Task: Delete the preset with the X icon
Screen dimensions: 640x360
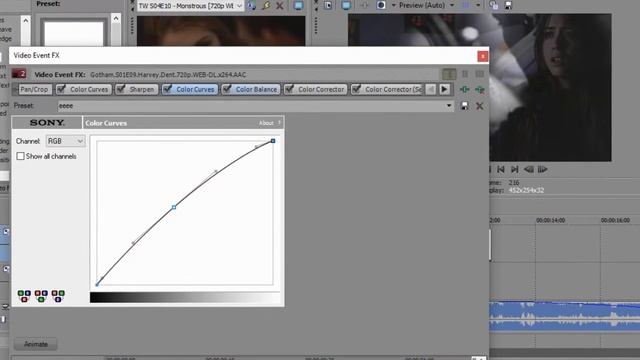Action: [x=480, y=106]
